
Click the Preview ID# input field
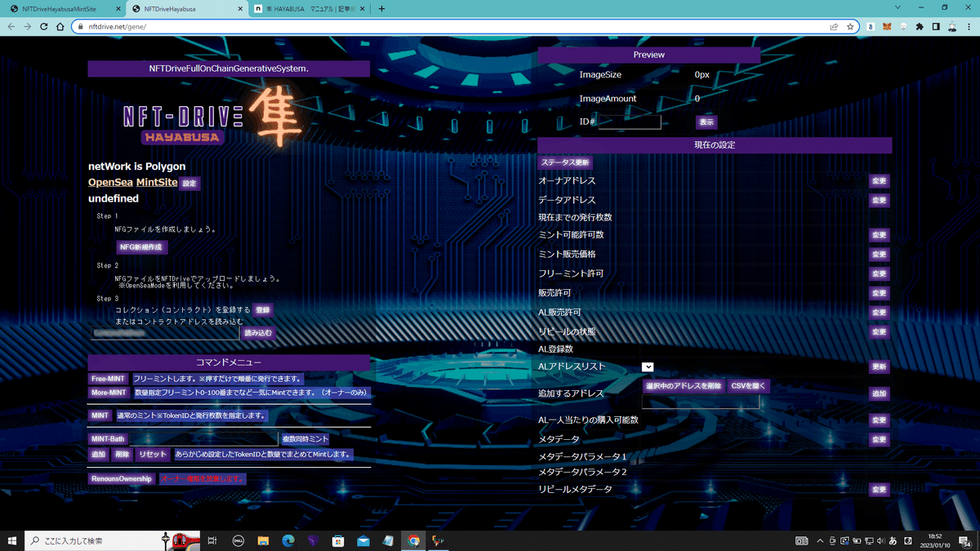coord(630,122)
